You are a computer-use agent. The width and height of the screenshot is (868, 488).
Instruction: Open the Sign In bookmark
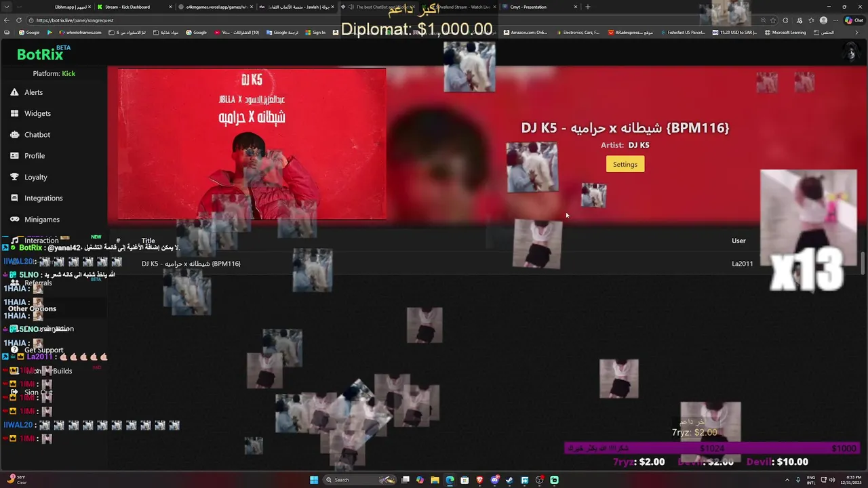click(x=315, y=33)
